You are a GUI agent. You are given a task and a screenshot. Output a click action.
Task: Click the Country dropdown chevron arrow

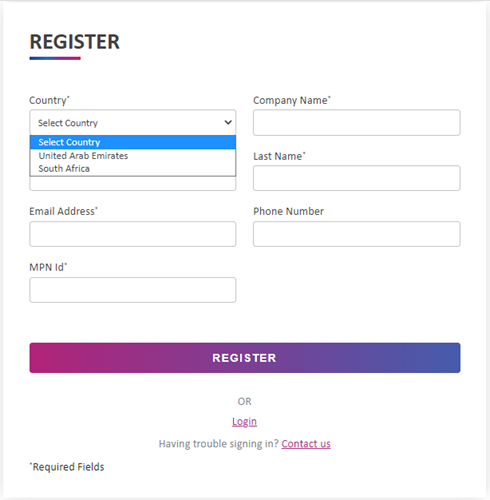(x=228, y=122)
